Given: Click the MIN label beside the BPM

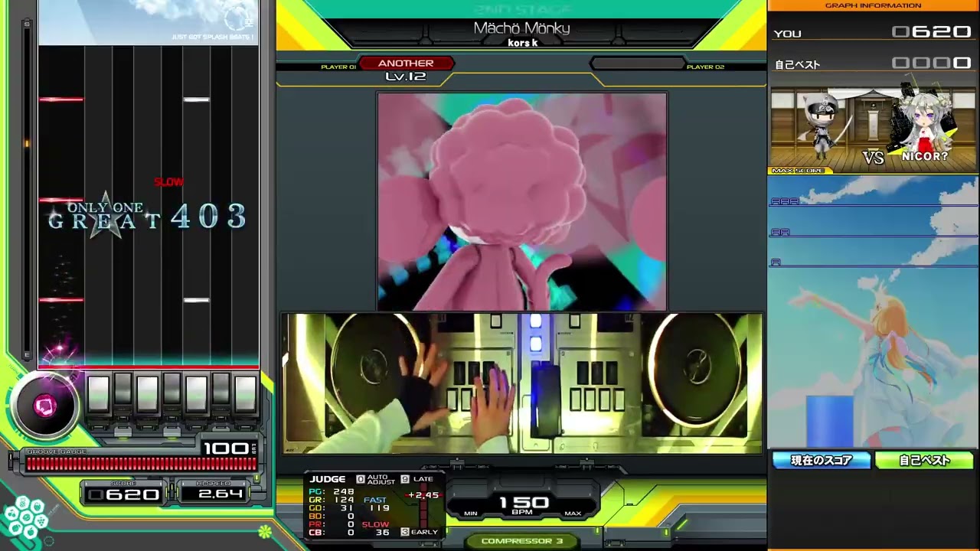Looking at the screenshot, I should [x=471, y=514].
